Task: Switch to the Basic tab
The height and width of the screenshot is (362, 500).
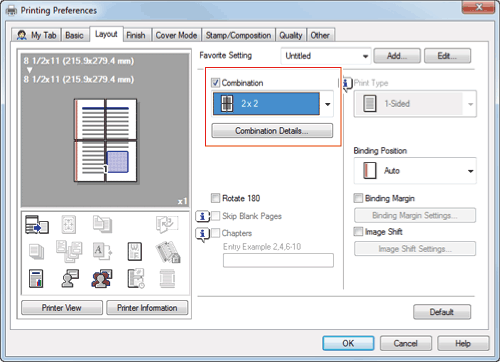Action: (74, 35)
